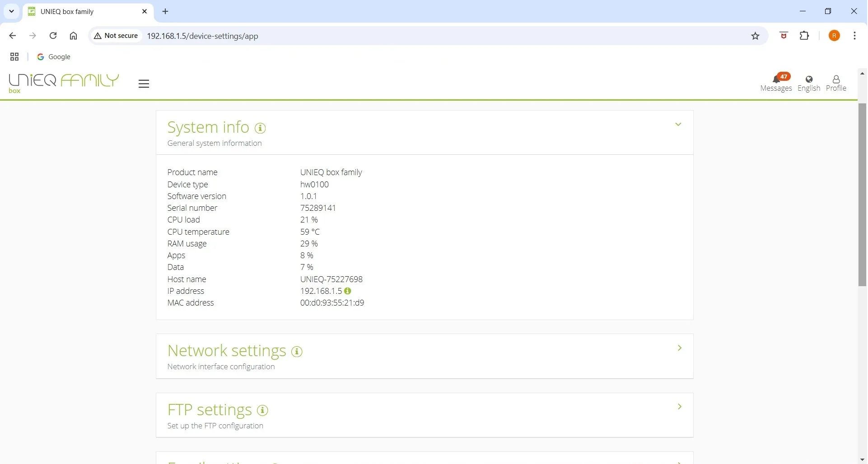Reload the current page
Screen dimensions: 868x464
(x=53, y=36)
